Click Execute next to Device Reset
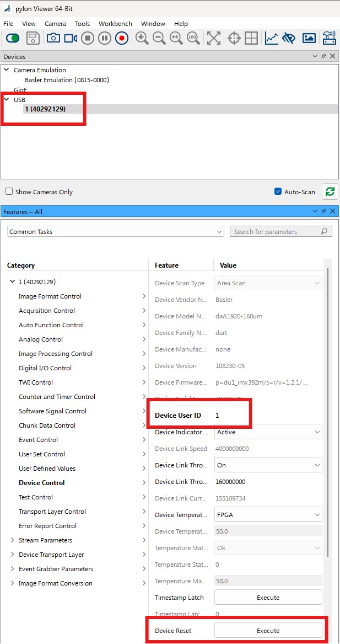Viewport: 340px width, 644px height. point(268,630)
